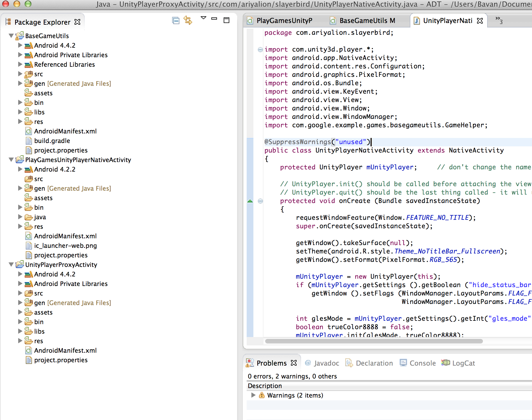Viewport: 532px width, 420px height.
Task: Click the editor horizontal scrollbar
Action: pyautogui.click(x=374, y=341)
